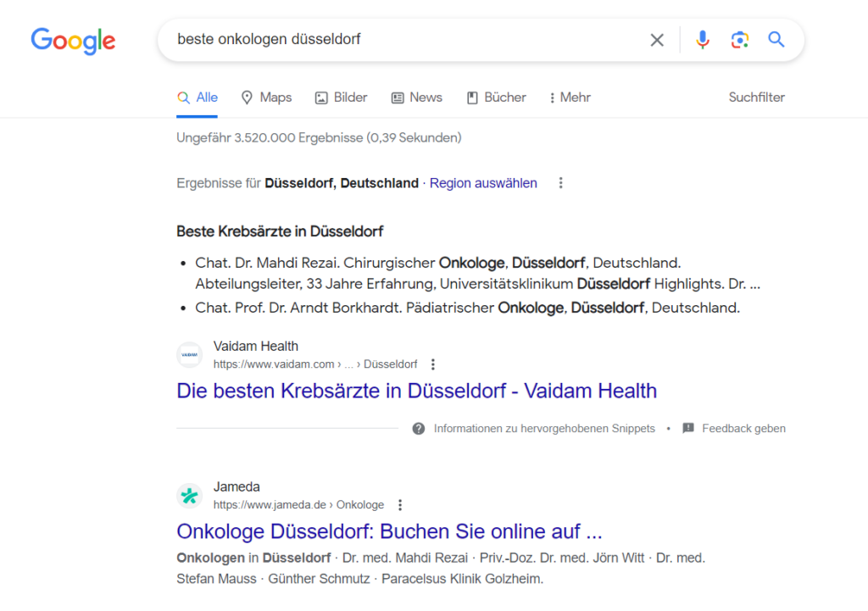This screenshot has height=611, width=868.
Task: Click the Jameda site favicon
Action: pyautogui.click(x=189, y=496)
